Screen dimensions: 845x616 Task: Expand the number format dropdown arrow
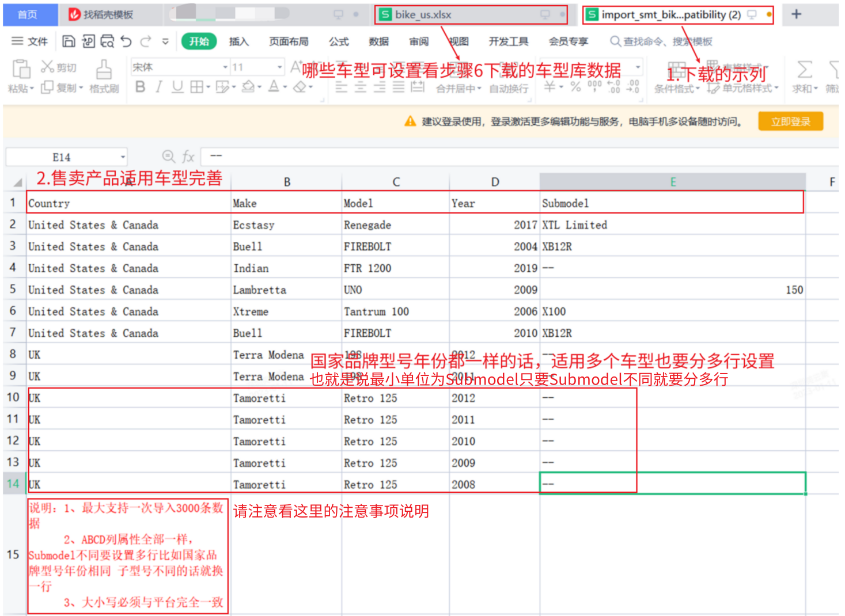click(x=638, y=67)
